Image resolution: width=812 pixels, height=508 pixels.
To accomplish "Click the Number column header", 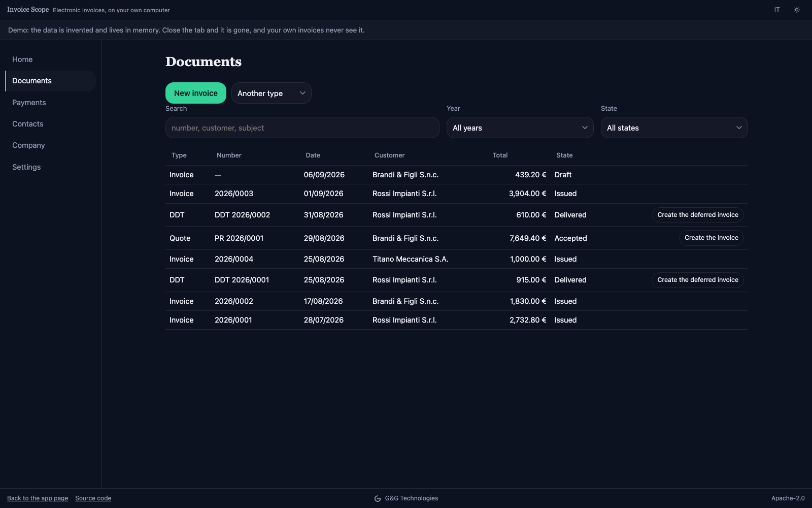I will (x=229, y=155).
